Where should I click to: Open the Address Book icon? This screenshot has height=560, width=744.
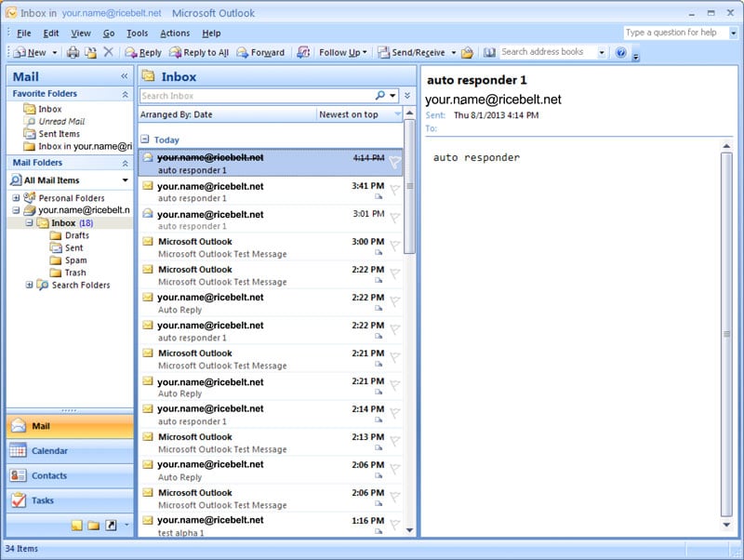(489, 53)
